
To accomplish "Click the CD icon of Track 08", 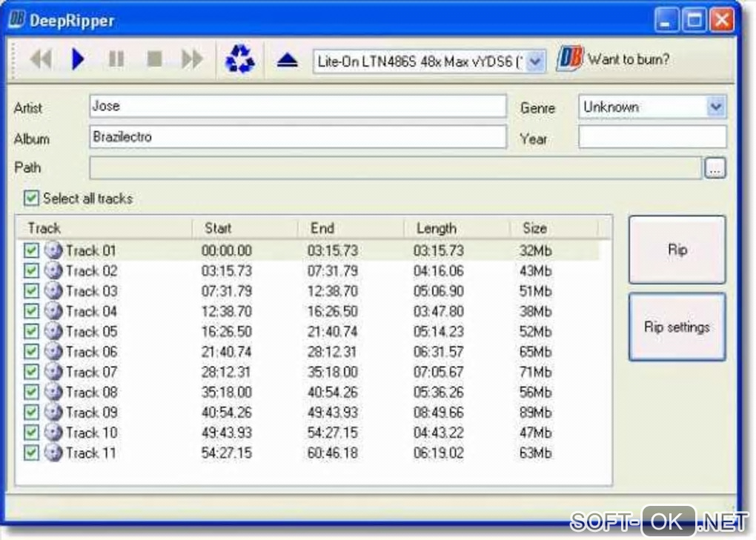I will tap(53, 392).
